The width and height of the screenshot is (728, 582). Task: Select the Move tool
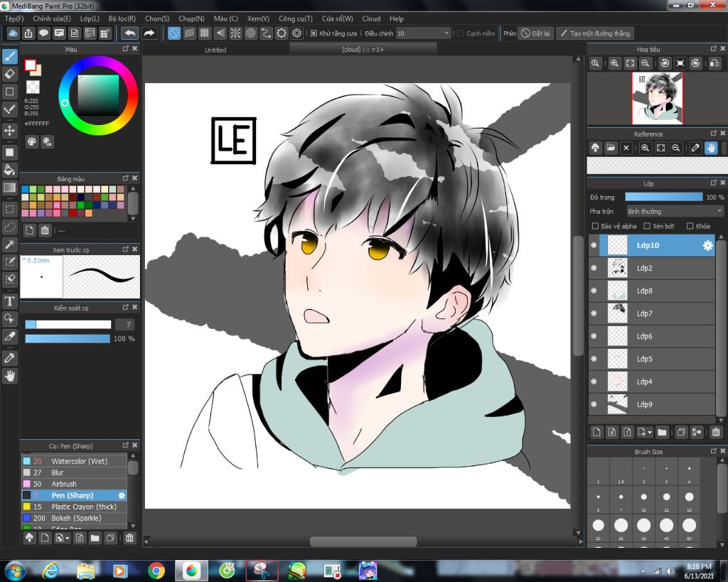pyautogui.click(x=10, y=131)
